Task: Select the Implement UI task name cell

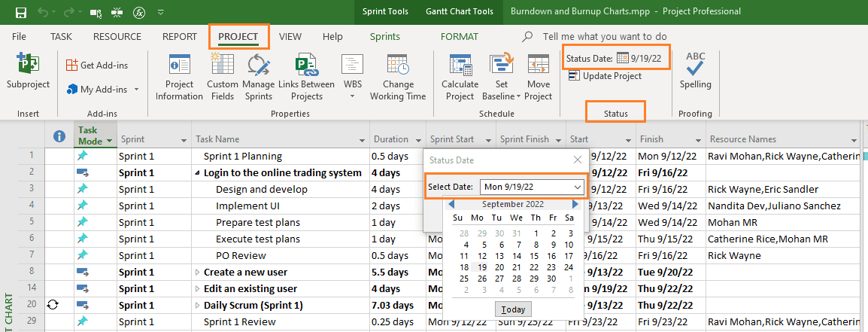Action: tap(280, 206)
